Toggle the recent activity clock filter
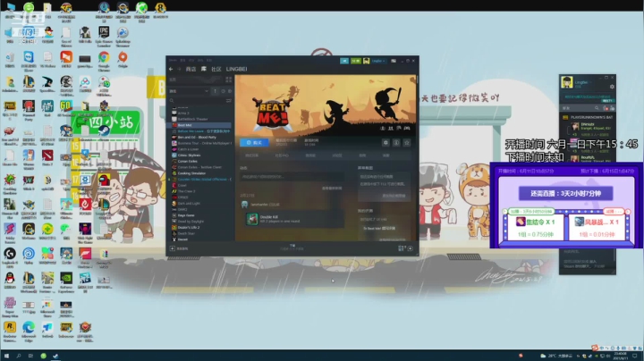Viewport: 644px width, 361px height. click(x=223, y=91)
